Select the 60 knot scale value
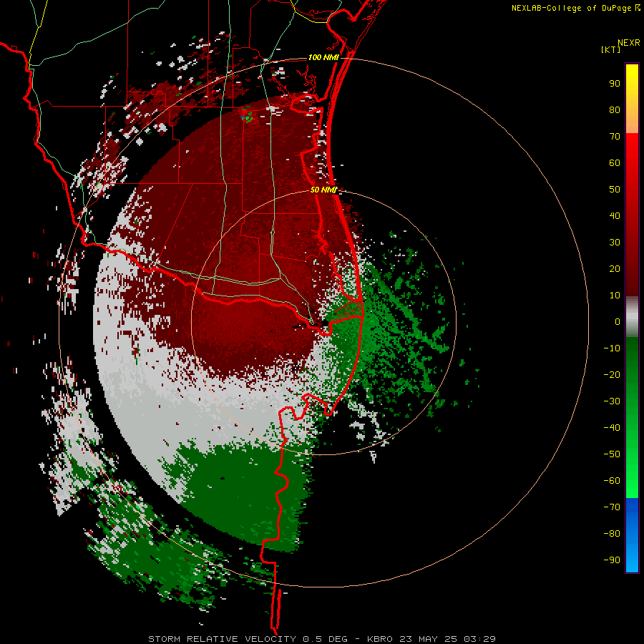 pos(615,163)
